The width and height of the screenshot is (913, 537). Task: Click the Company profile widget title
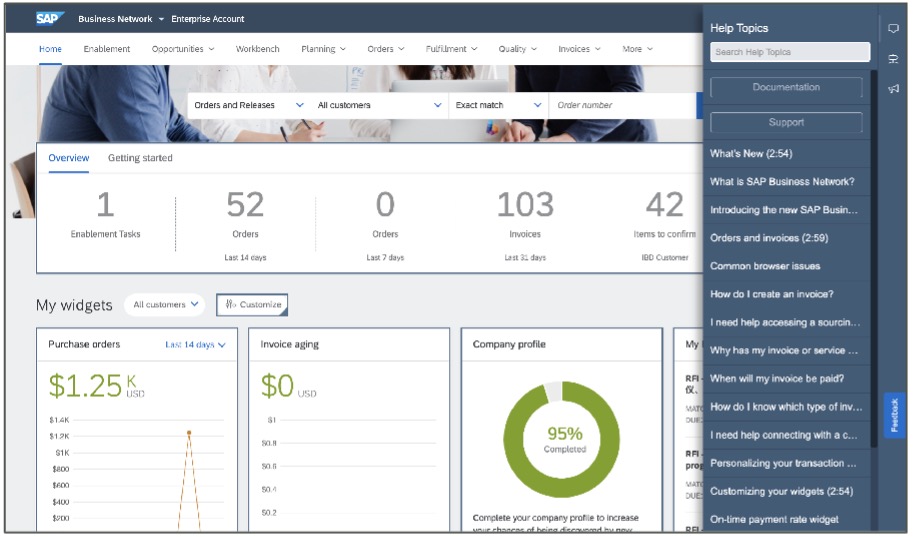click(509, 344)
